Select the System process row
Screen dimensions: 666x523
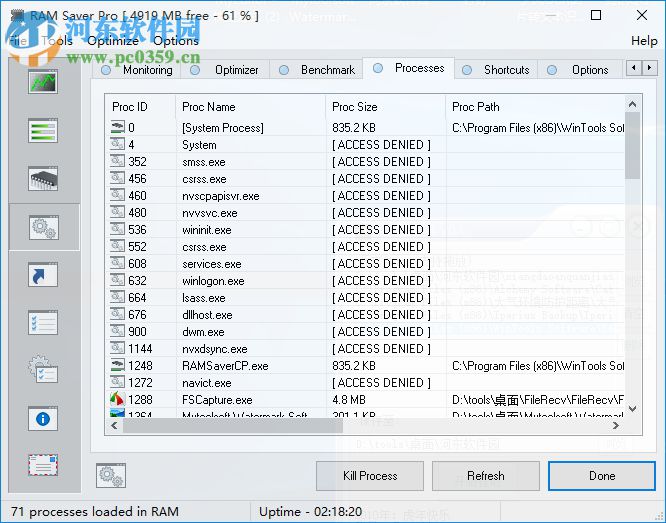click(x=366, y=144)
